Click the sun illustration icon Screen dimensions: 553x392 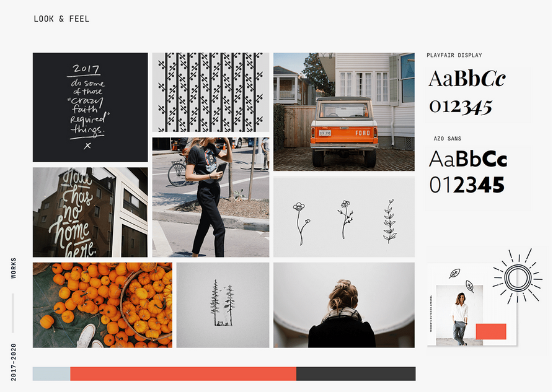pyautogui.click(x=518, y=277)
